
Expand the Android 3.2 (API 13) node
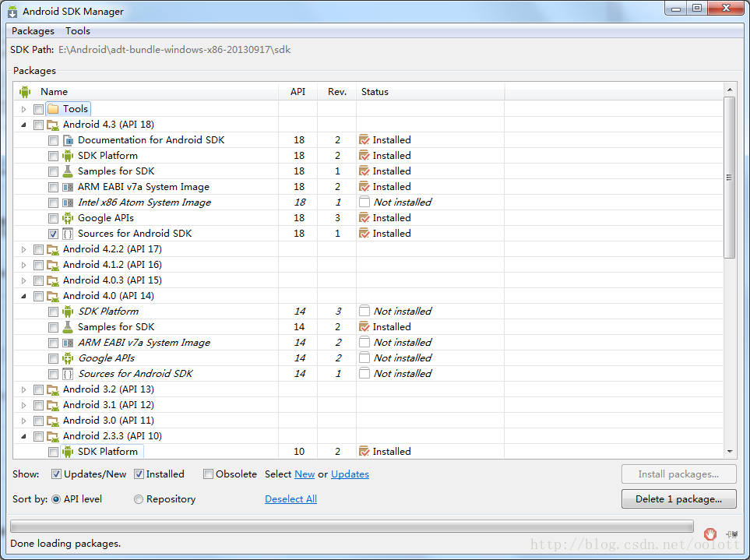[23, 389]
